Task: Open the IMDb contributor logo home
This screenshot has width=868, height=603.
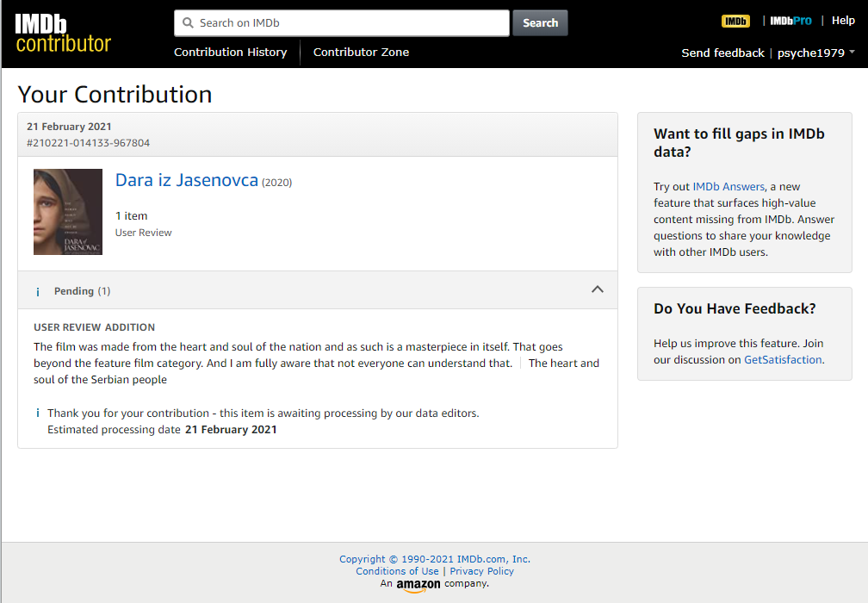Action: (63, 34)
